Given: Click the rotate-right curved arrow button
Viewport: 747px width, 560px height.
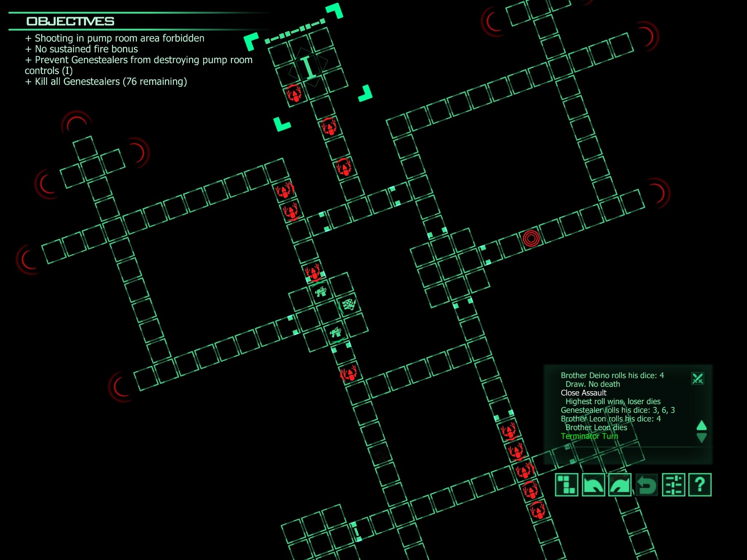Looking at the screenshot, I should (x=620, y=485).
